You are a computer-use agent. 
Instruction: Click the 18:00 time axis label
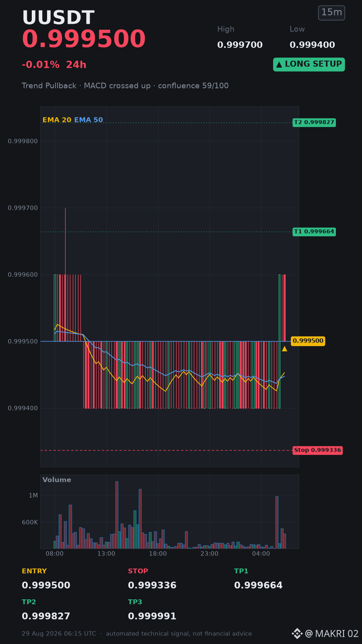pos(158,554)
